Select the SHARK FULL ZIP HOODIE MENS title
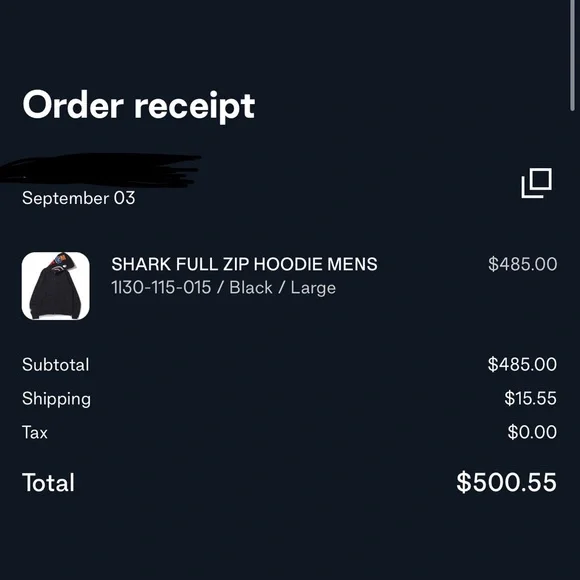 [244, 264]
